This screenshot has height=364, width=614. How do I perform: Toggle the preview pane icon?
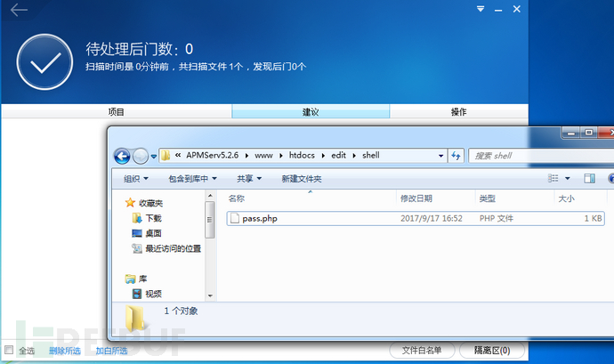589,178
